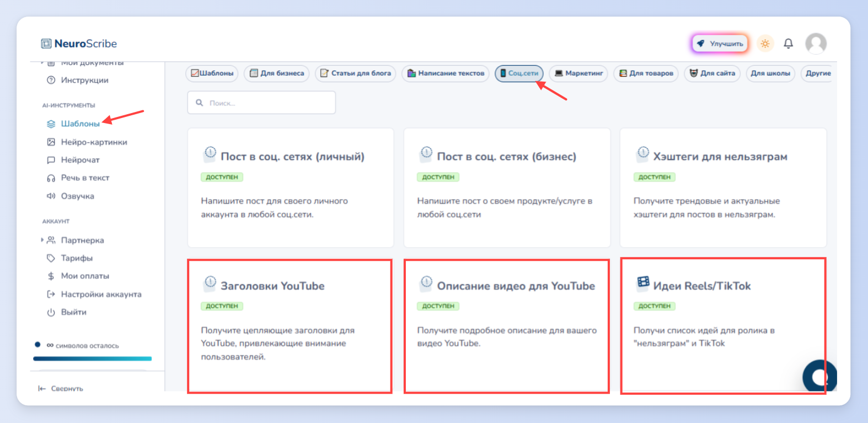Select the Для бизнеса tab

(277, 73)
